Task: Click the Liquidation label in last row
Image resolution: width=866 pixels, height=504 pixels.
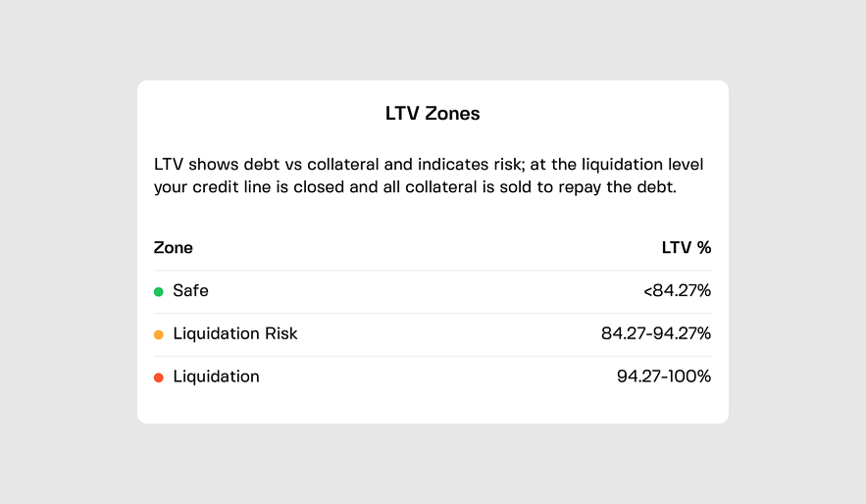Action: click(216, 378)
